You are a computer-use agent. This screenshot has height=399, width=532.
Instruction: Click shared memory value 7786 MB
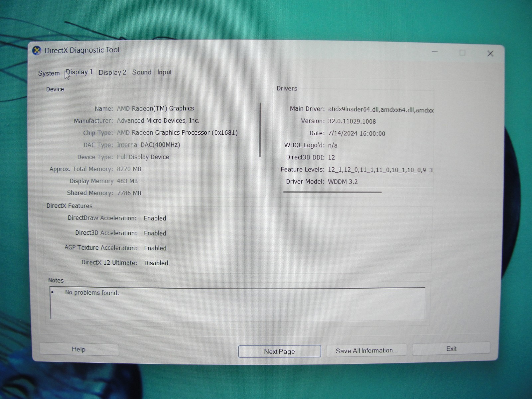coord(129,193)
